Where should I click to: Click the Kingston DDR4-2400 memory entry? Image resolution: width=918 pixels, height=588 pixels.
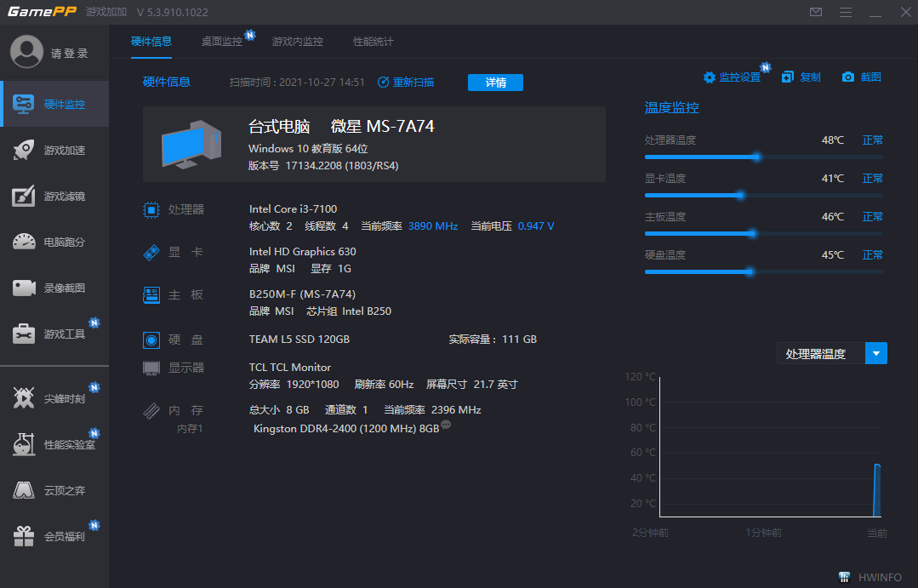[x=346, y=429]
